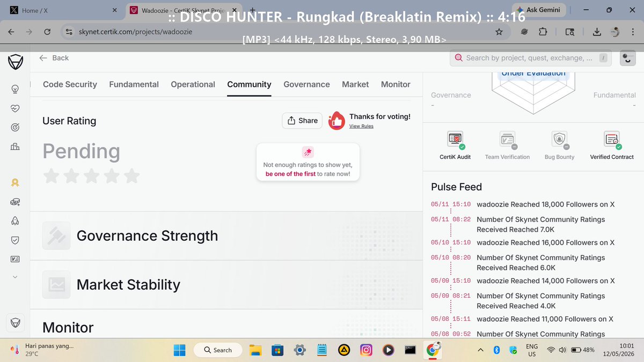Open the coins stack sidebar icon
644x362 pixels.
[15, 202]
